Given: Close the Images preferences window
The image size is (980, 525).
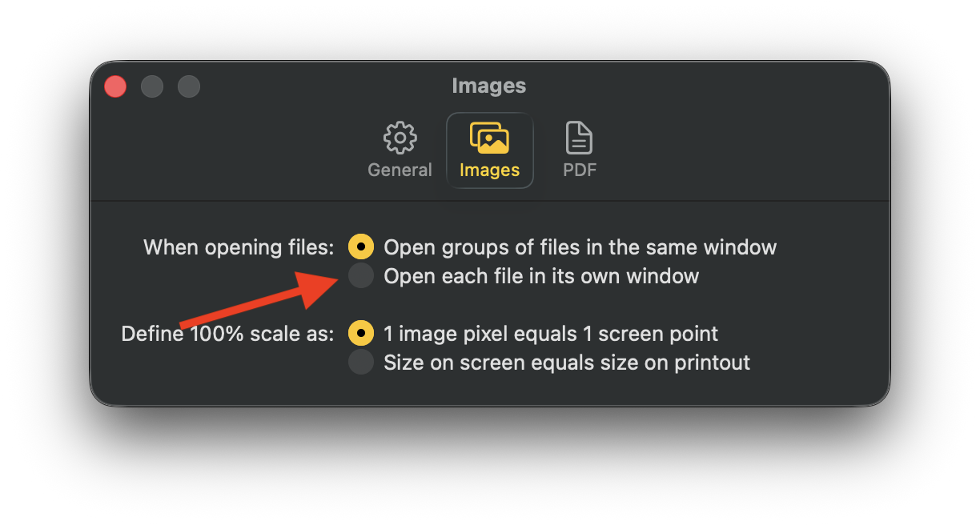Looking at the screenshot, I should tap(115, 86).
